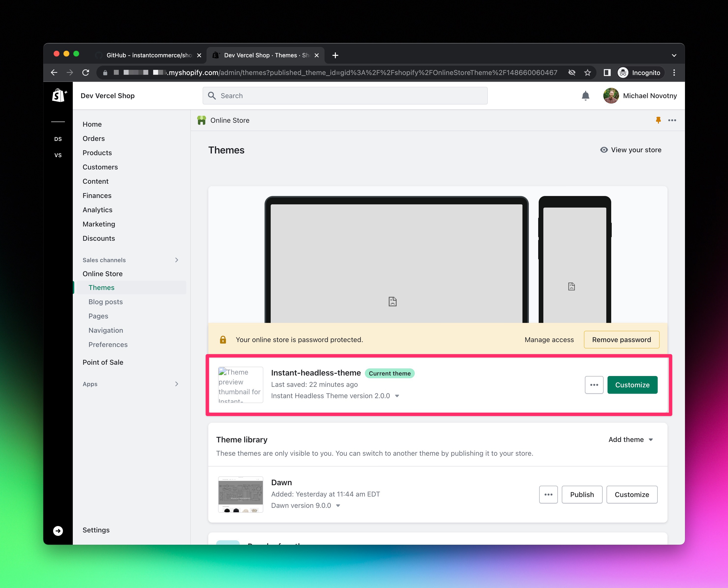Go back with the browser back arrow

click(54, 73)
